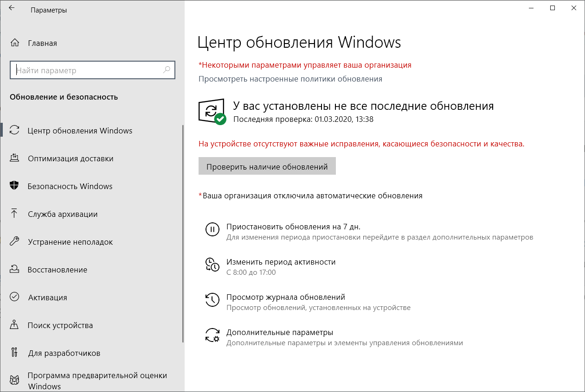Select Служба архивации in sidebar
585x392 pixels.
63,214
